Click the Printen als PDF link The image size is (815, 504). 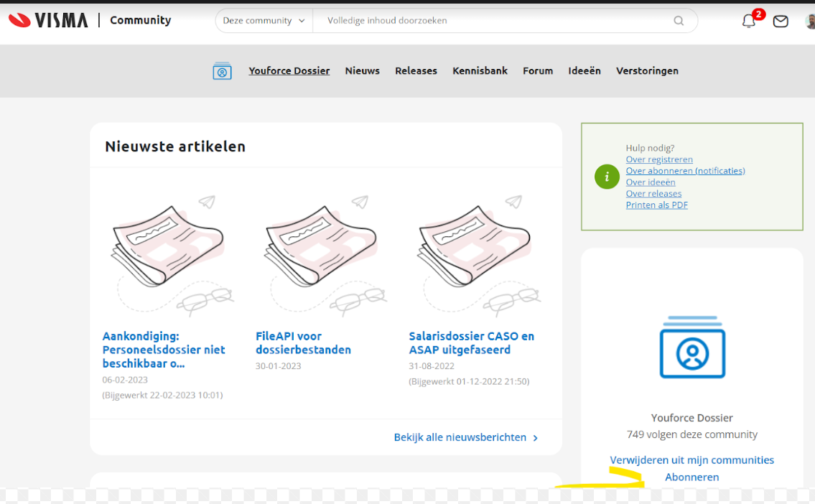click(x=656, y=205)
